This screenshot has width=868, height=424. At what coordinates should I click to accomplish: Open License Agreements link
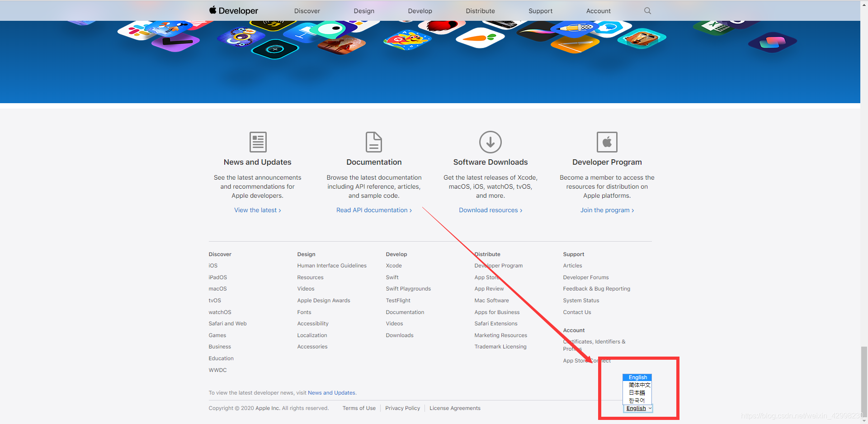click(455, 408)
